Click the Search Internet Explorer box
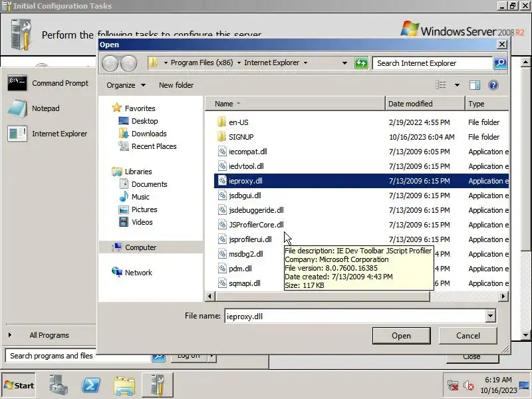 (x=432, y=63)
